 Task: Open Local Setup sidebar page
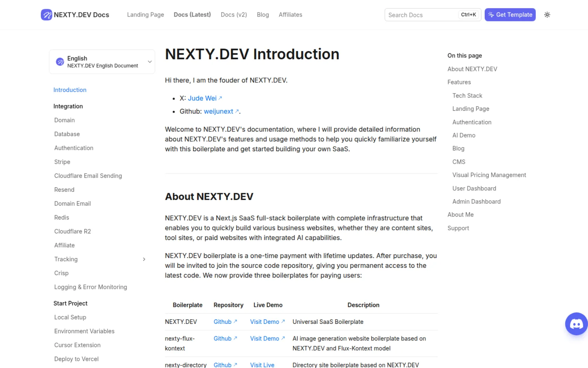[x=70, y=317]
